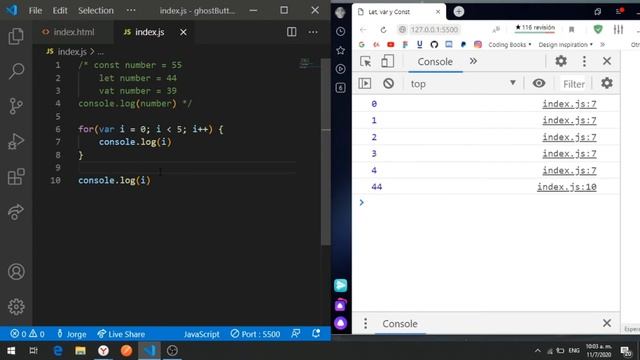
Task: Open Microsoft Edge from the taskbar
Action: (58, 351)
